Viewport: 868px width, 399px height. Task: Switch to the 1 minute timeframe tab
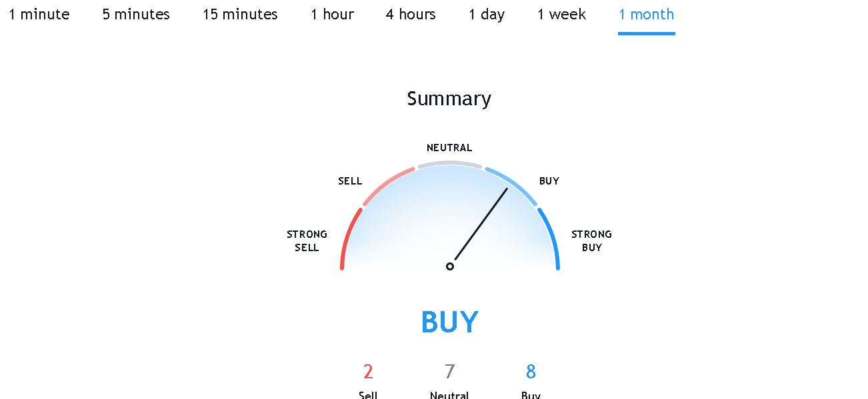click(39, 15)
